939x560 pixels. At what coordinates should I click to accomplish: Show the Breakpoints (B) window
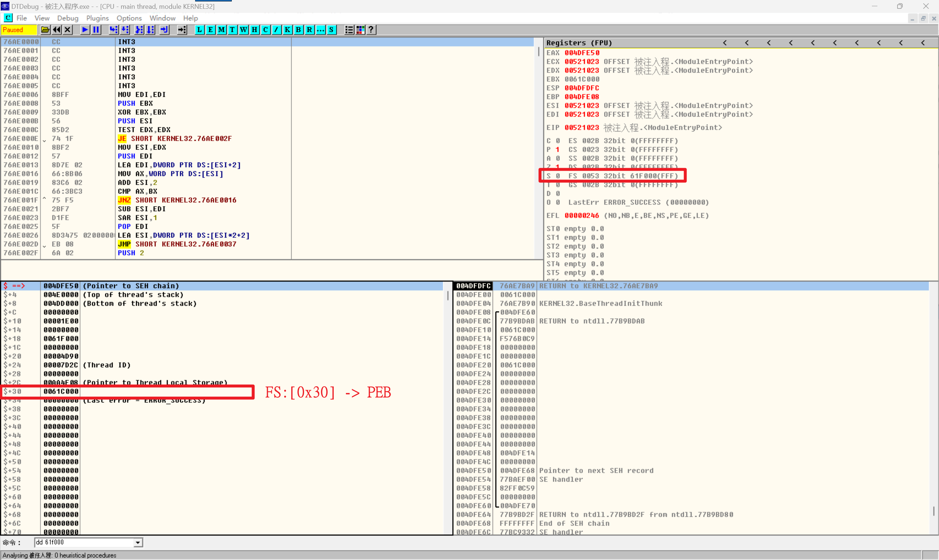click(298, 30)
